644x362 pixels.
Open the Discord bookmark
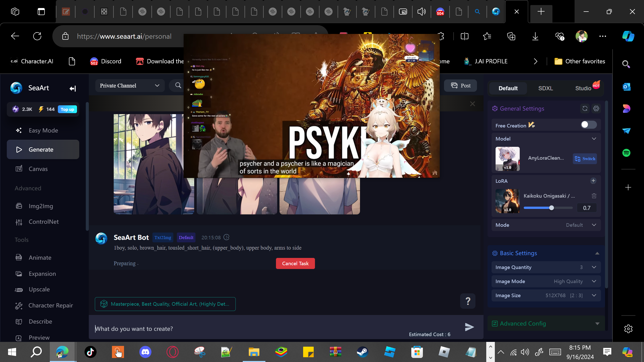coord(106,61)
